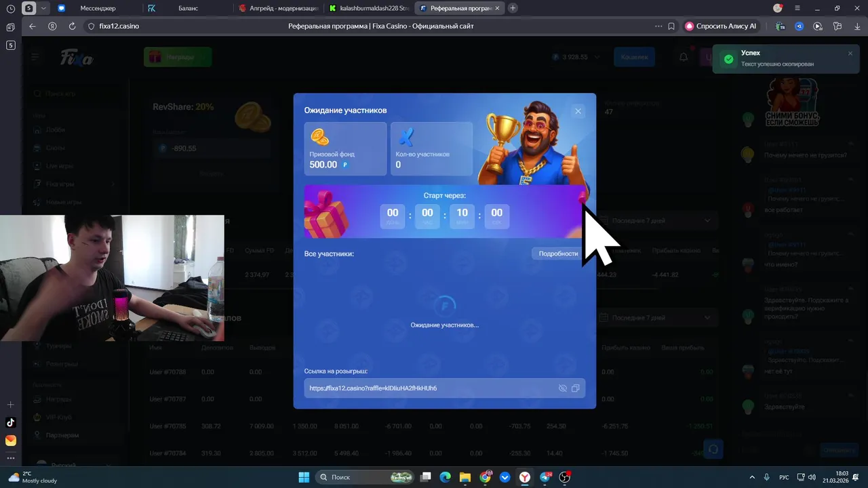Open a new browser tab
Viewport: 868px width, 488px height.
(x=513, y=8)
